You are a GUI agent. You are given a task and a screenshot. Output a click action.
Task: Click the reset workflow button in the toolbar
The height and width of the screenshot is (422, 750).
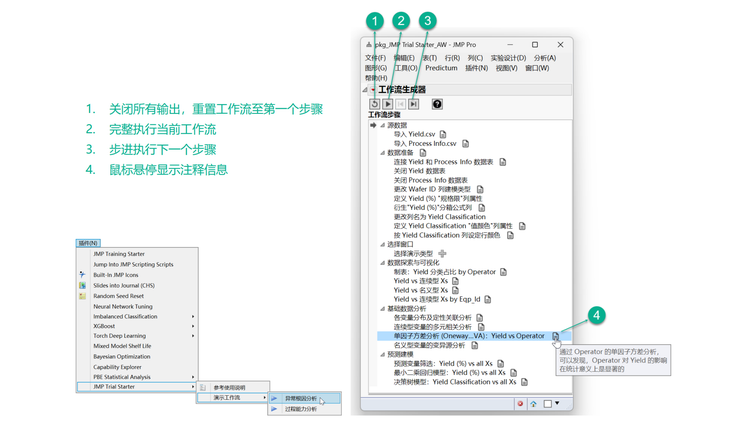pos(375,104)
